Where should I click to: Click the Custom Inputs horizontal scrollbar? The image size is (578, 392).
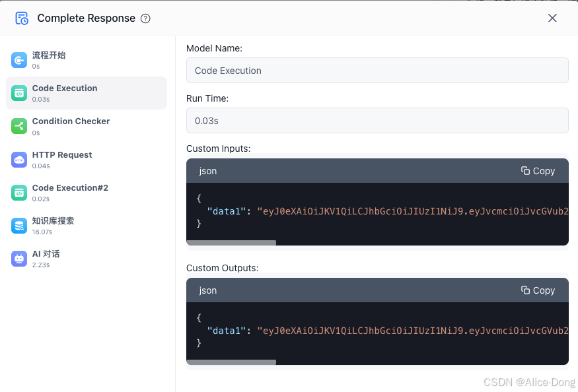(231, 243)
